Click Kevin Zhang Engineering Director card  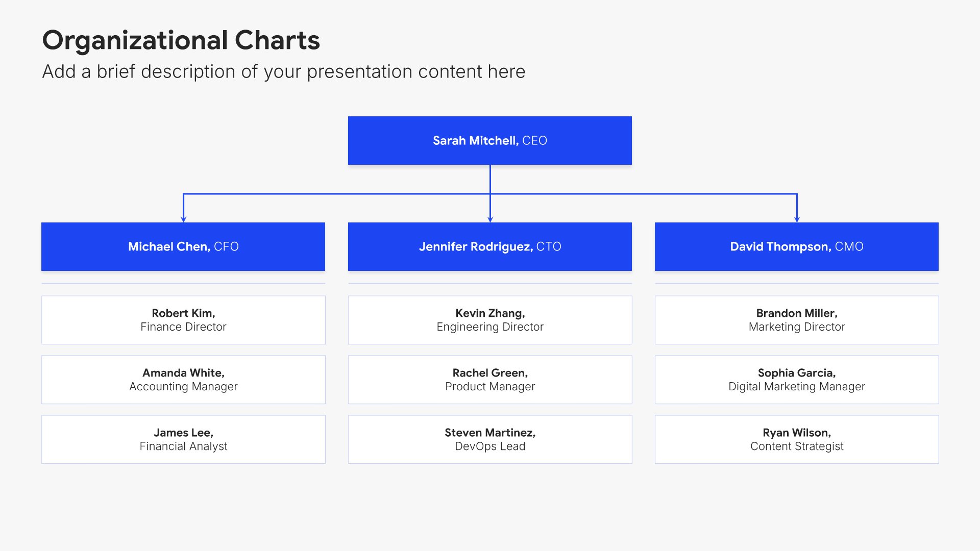click(489, 320)
